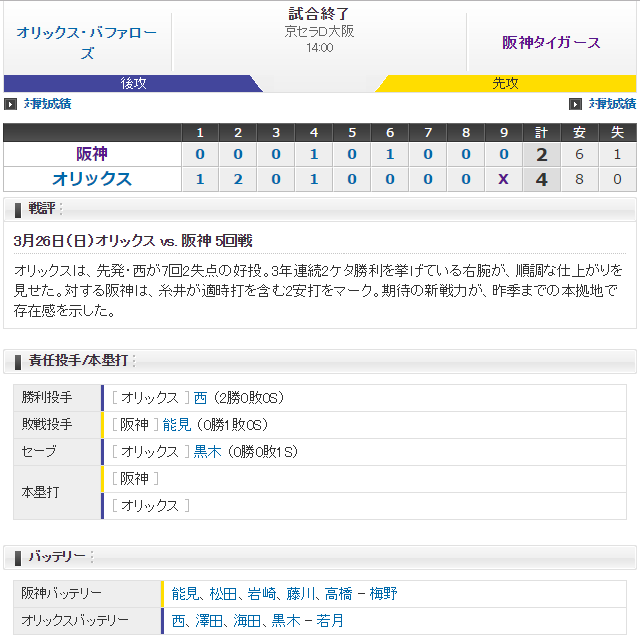Image resolution: width=640 pixels, height=639 pixels.
Task: Open save pitcher 黒木 player link
Action: point(207,452)
